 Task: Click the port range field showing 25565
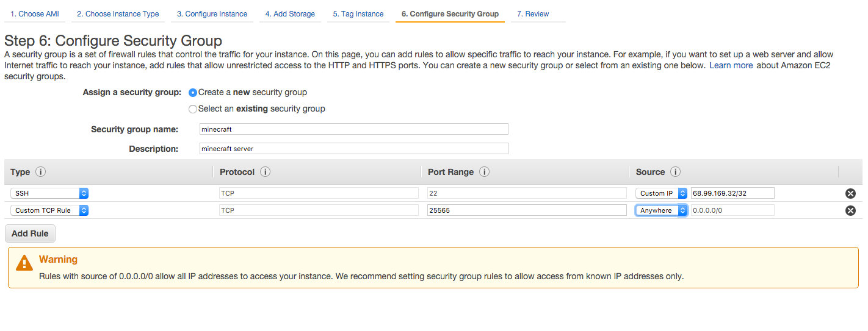click(527, 210)
